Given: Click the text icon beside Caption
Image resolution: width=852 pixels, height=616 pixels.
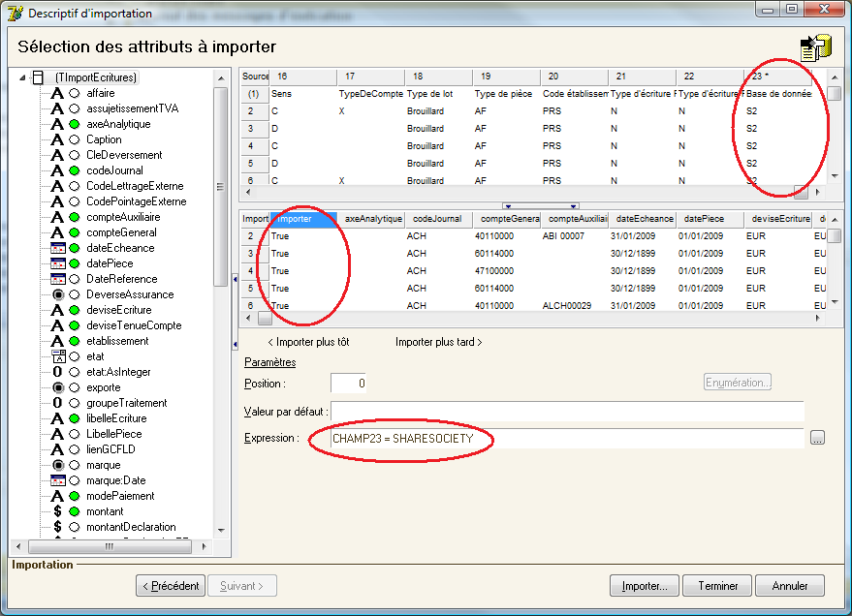Looking at the screenshot, I should [57, 139].
